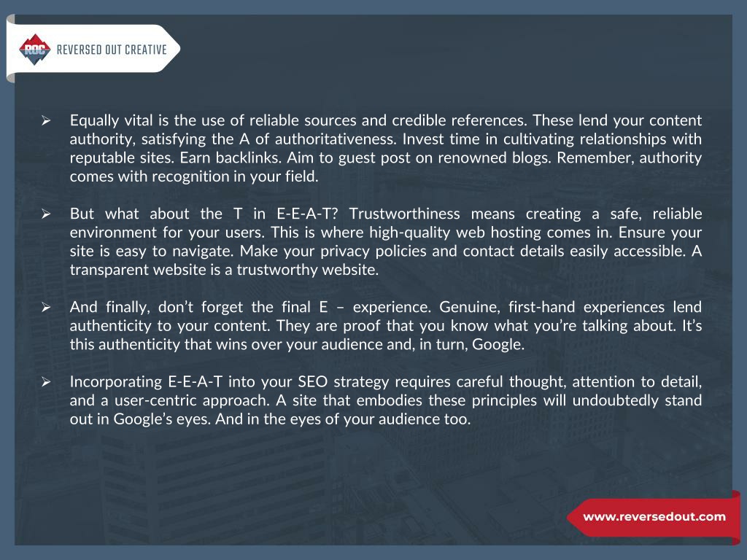The image size is (747, 560).
Task: Click the arrow bullet beside 'But what about'
Action: tap(46, 214)
